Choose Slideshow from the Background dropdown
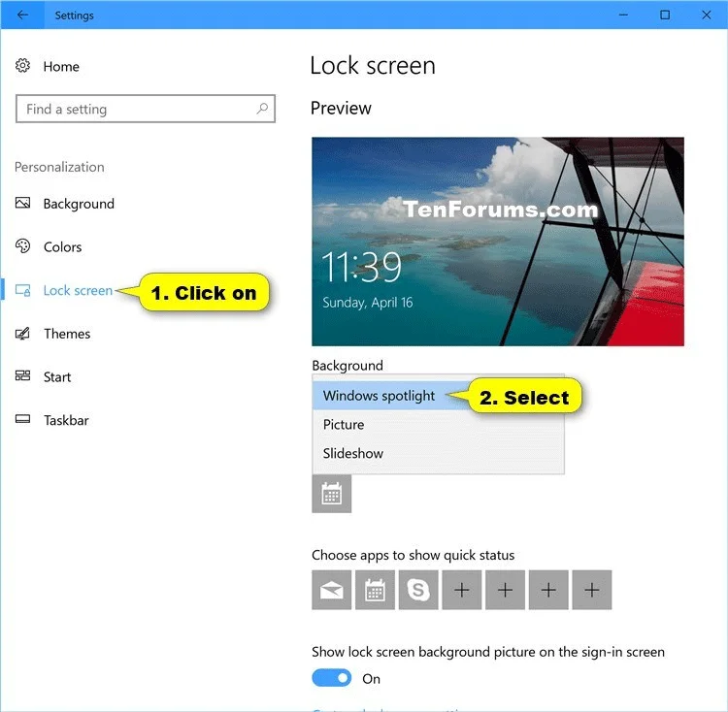The width and height of the screenshot is (728, 712). [438, 453]
